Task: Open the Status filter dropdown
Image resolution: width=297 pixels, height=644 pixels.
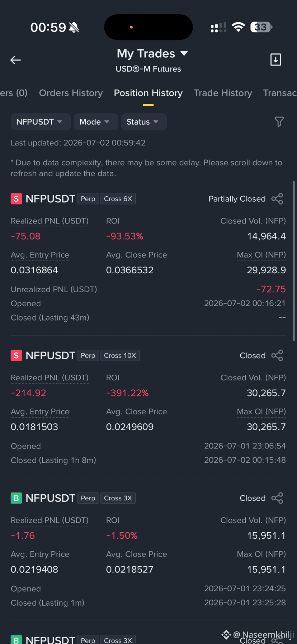Action: tap(144, 122)
